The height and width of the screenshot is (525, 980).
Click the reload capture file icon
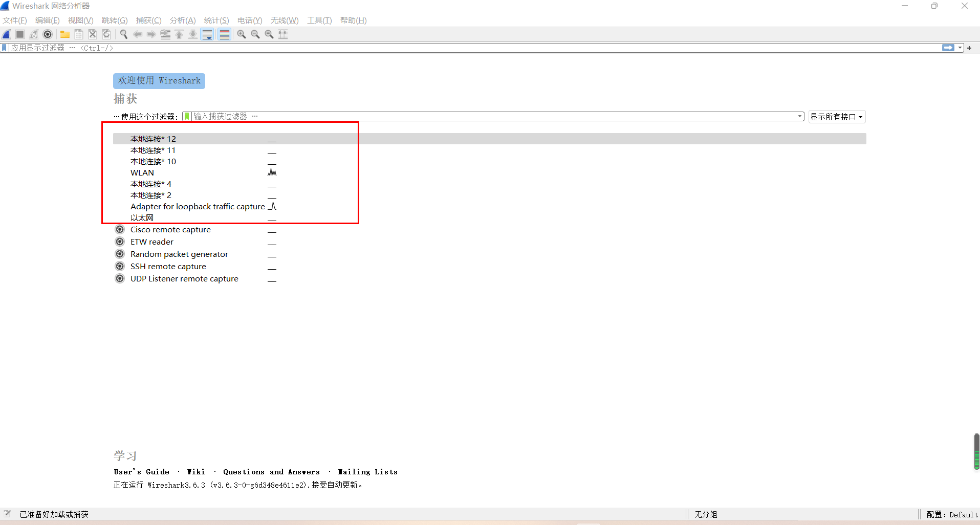(106, 34)
